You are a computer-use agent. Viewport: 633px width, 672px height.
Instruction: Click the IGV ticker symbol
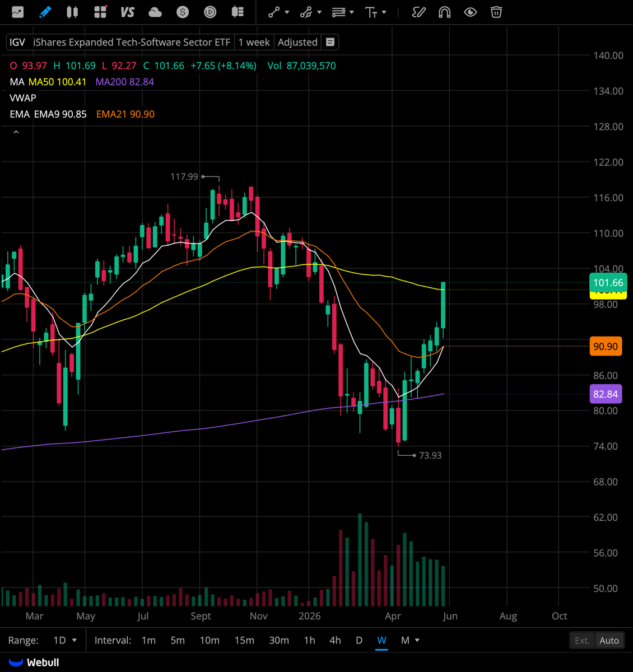tap(17, 42)
